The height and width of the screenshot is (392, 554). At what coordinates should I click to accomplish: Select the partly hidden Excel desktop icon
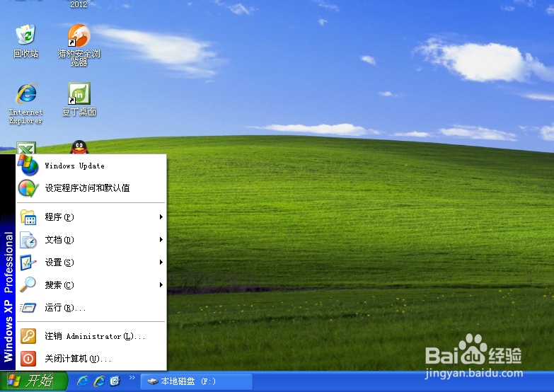(26, 148)
